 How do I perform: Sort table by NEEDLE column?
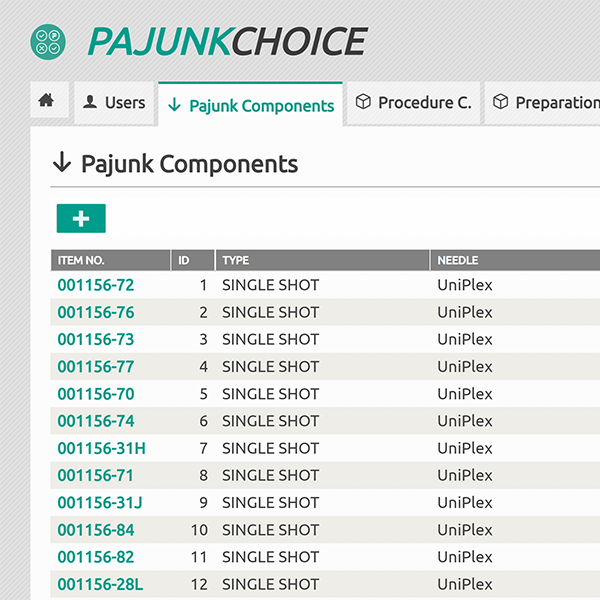pyautogui.click(x=458, y=260)
